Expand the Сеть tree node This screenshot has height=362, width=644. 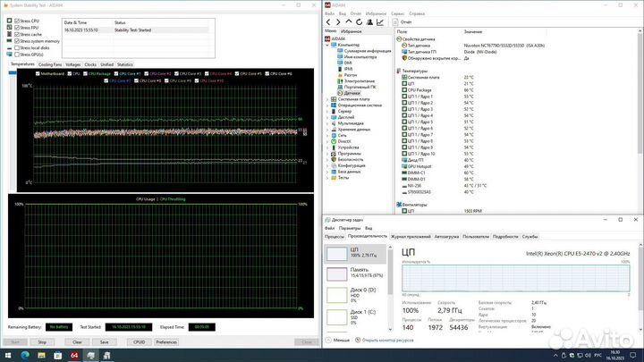click(x=327, y=135)
